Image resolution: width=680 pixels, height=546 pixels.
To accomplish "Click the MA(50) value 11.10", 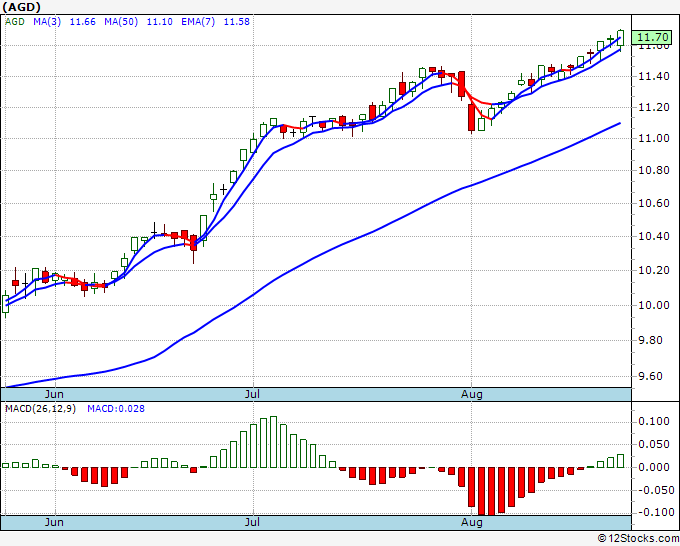I will pyautogui.click(x=160, y=22).
